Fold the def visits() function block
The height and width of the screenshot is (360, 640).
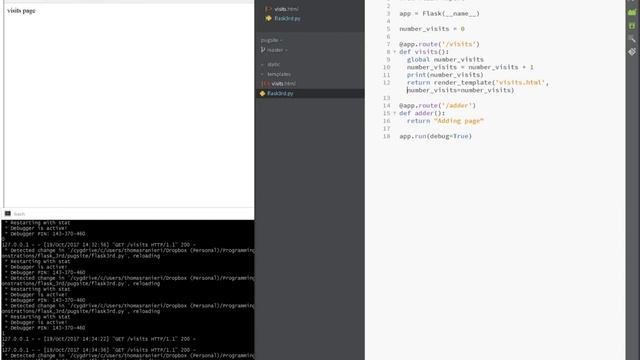pos(395,52)
